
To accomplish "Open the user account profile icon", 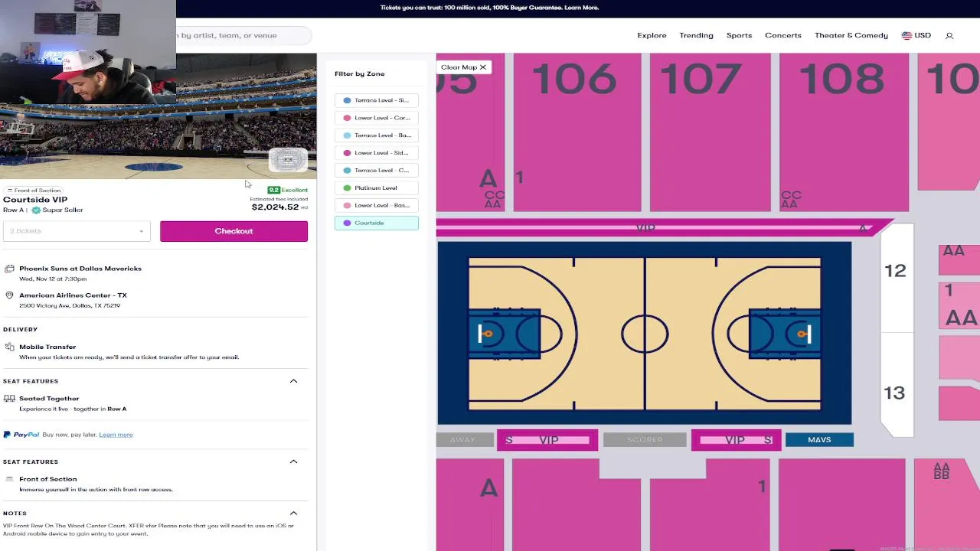I will [x=949, y=36].
